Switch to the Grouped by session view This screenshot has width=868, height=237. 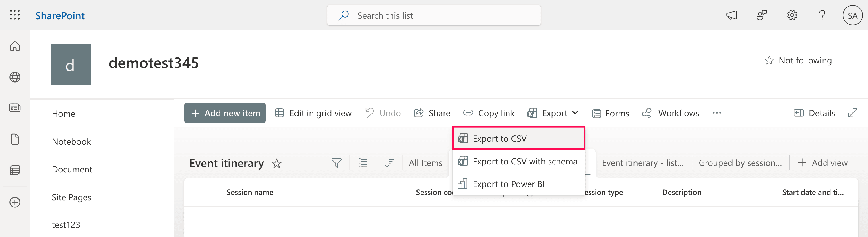click(x=740, y=163)
